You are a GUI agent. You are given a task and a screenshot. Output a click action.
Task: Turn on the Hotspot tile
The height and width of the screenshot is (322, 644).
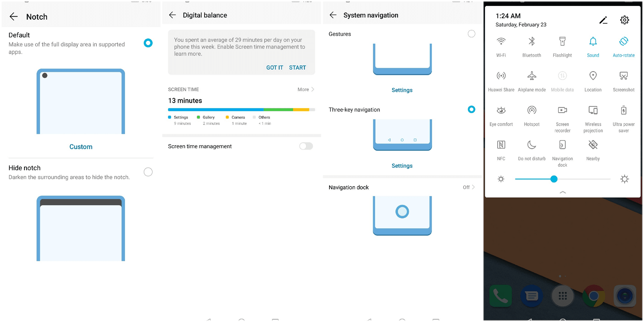point(531,110)
